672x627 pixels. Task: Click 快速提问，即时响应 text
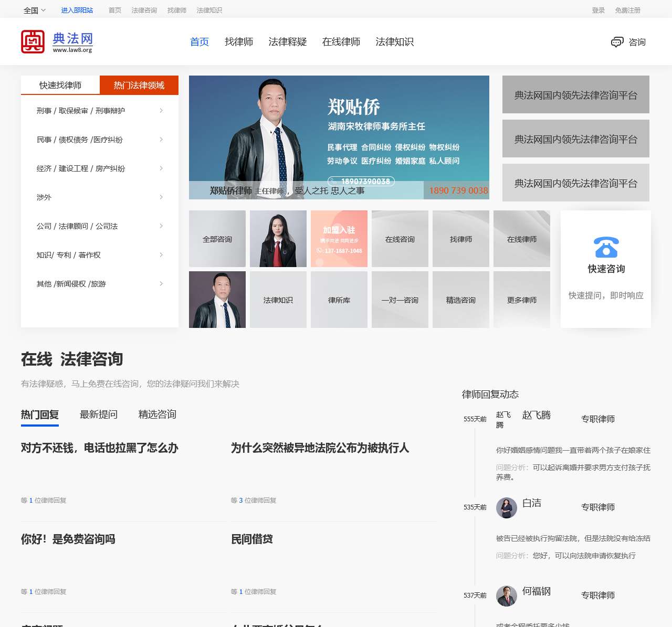(606, 295)
